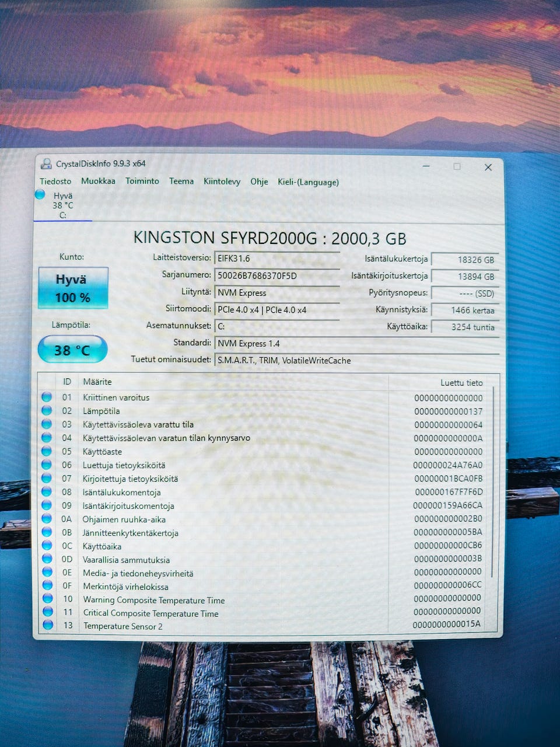Click the supported features field with S.M.A.R.T., TRIM
The height and width of the screenshot is (747, 560).
coord(357,361)
